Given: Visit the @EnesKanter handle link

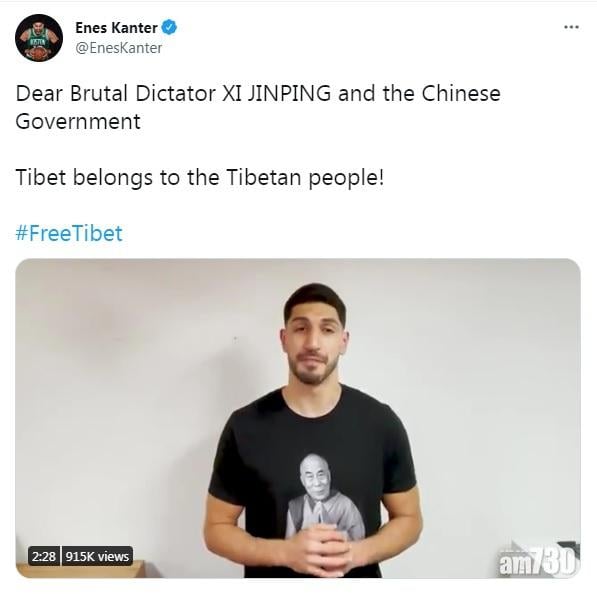Looking at the screenshot, I should point(118,48).
